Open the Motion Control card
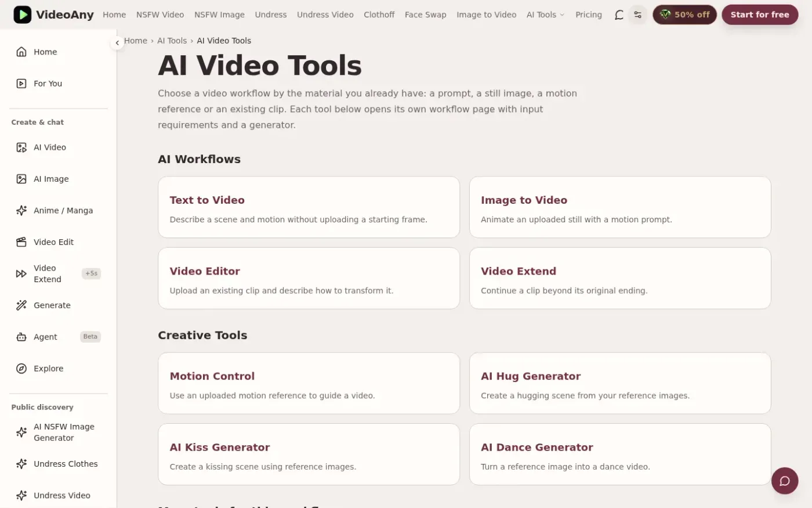 point(309,383)
